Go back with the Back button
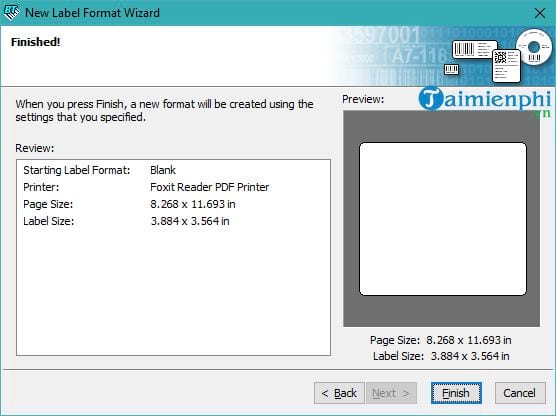The image size is (556, 416). [x=339, y=393]
